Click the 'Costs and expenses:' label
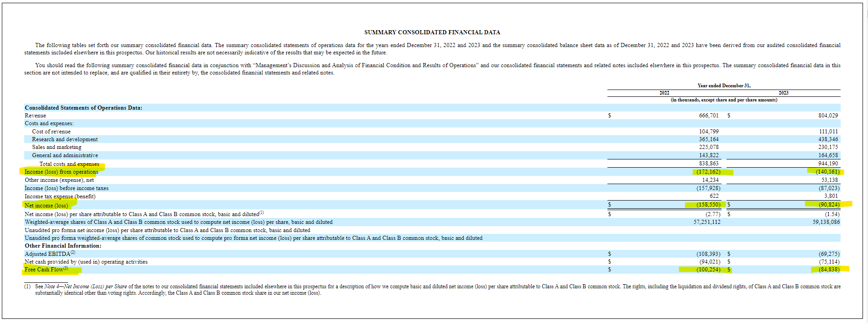 49,123
